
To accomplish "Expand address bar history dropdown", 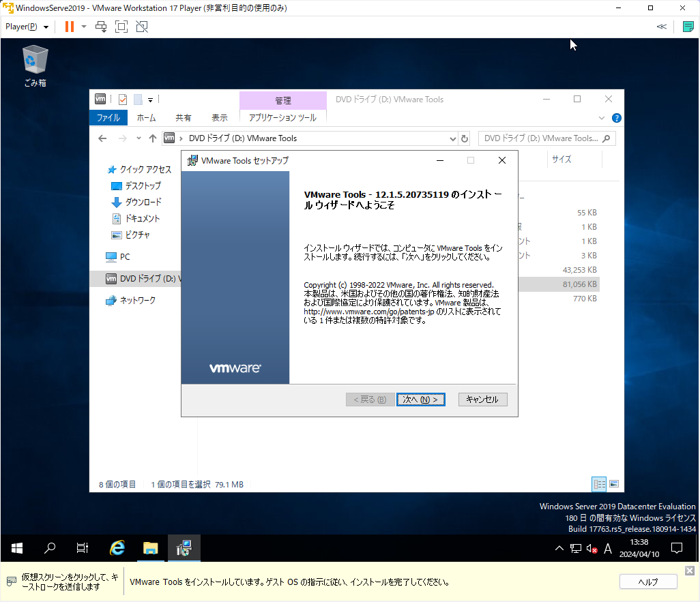I will pyautogui.click(x=452, y=139).
